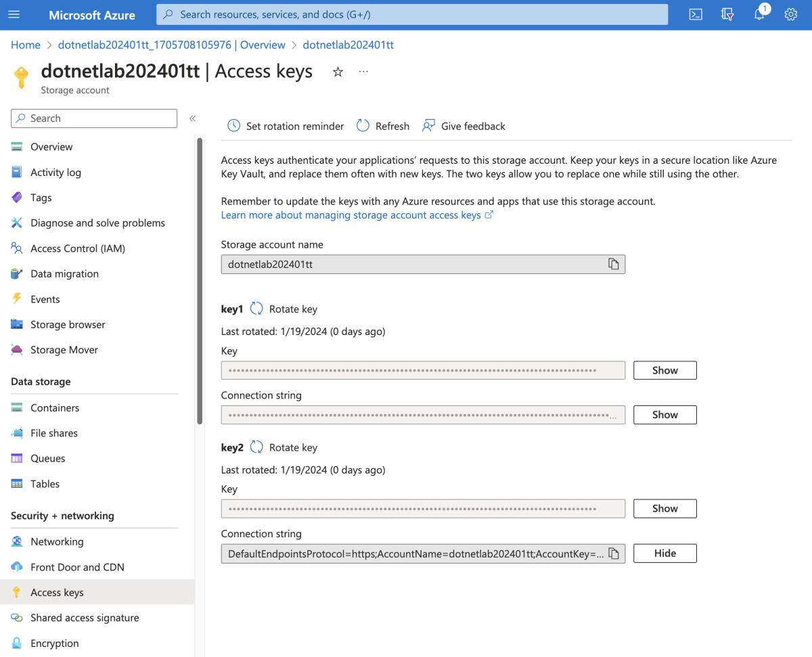Open the notifications bell
Image resolution: width=812 pixels, height=657 pixels.
(x=759, y=14)
